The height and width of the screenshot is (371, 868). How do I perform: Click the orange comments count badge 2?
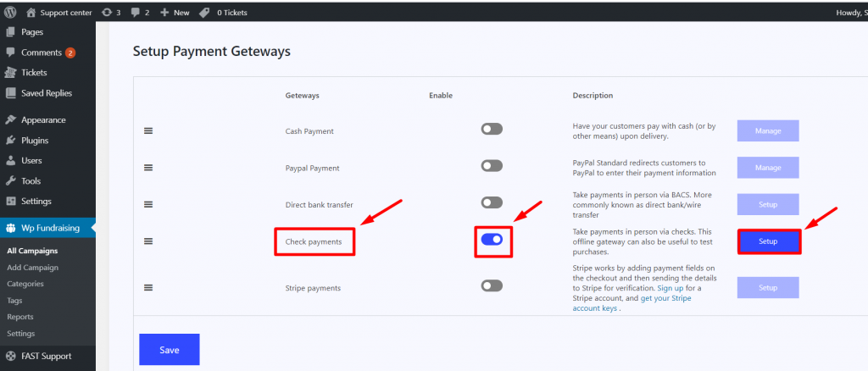coord(70,53)
